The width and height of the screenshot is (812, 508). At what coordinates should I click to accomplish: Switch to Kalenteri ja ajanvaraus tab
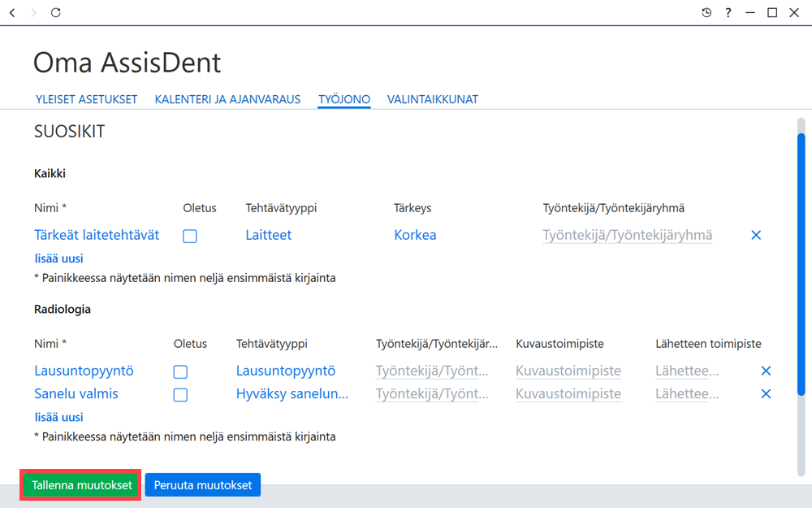click(227, 99)
